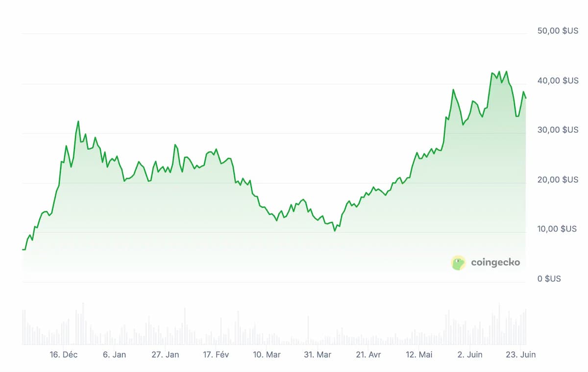Select the 6. Jan date label
This screenshot has height=372, width=588.
pyautogui.click(x=114, y=355)
